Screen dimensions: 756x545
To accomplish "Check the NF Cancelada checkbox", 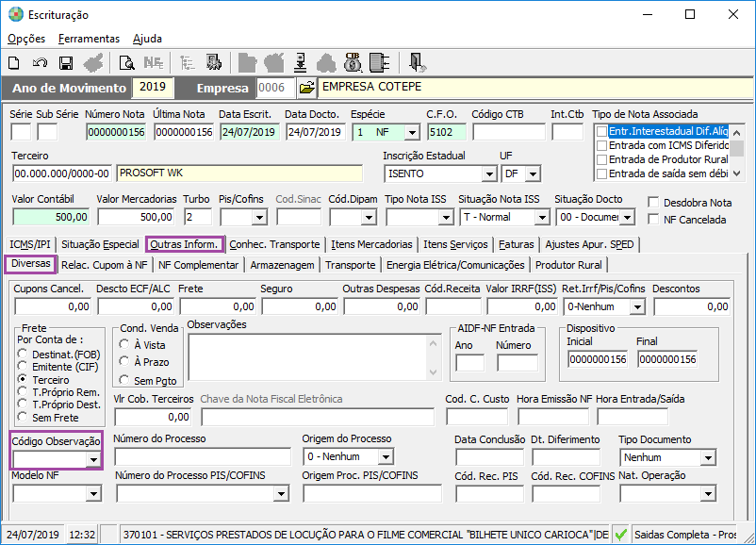I will click(654, 220).
